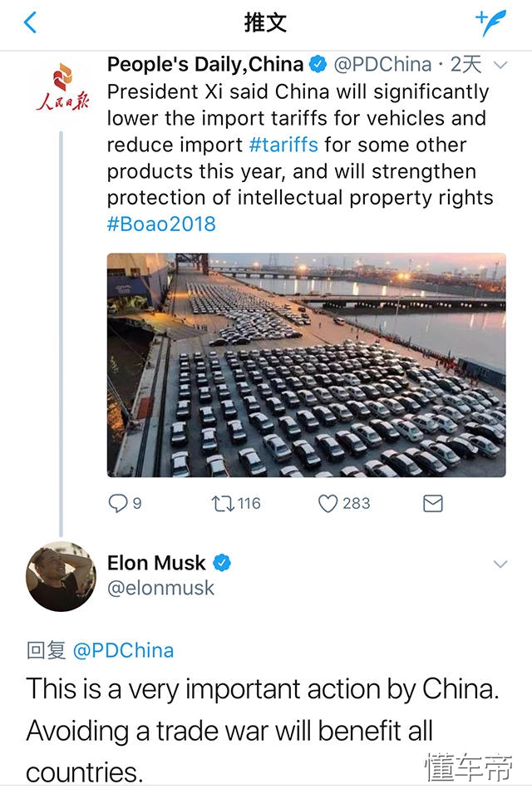Open the #tariffs hashtag

tap(284, 144)
